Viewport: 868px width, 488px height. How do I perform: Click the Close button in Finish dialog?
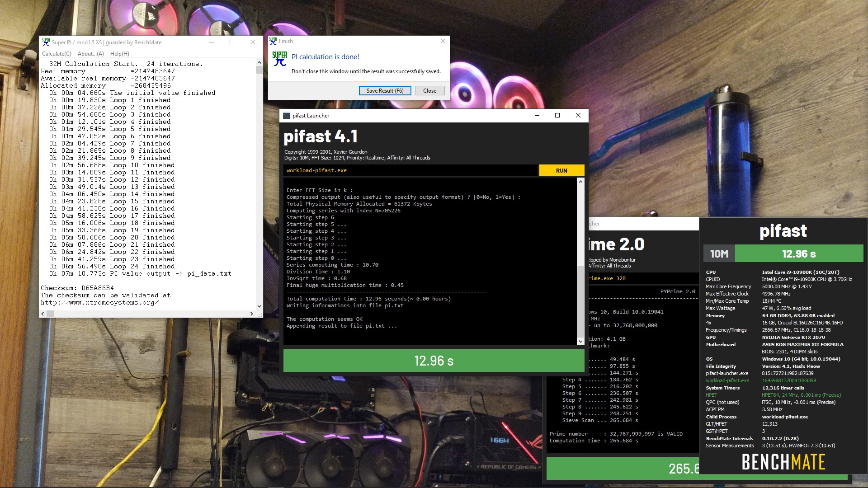429,91
